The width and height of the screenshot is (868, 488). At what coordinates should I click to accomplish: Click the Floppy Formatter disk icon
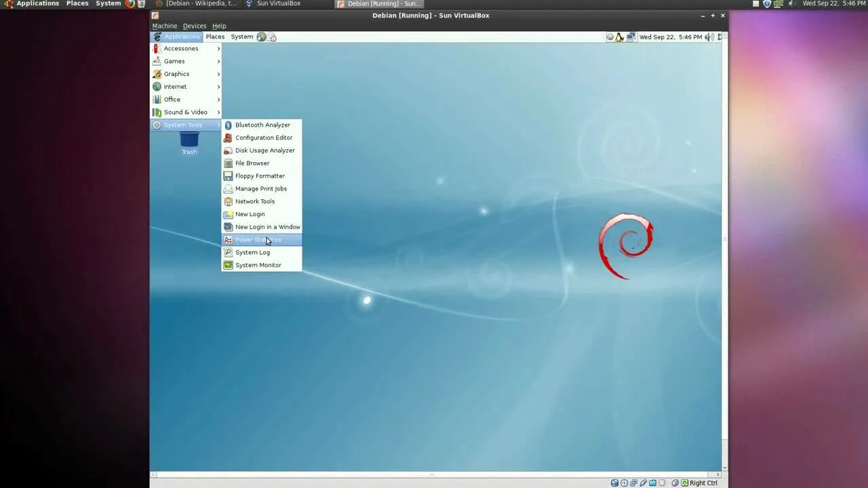[229, 176]
